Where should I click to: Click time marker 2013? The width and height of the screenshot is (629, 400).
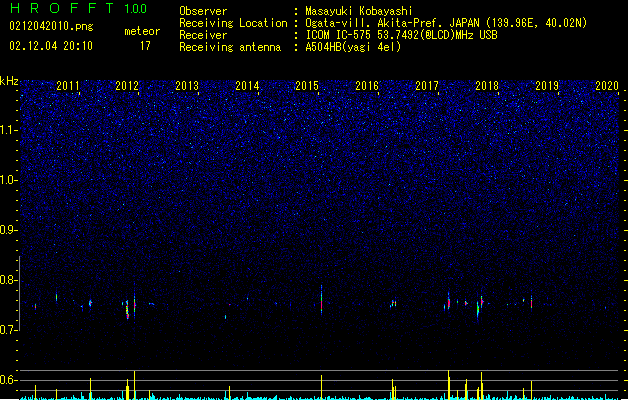pyautogui.click(x=187, y=86)
